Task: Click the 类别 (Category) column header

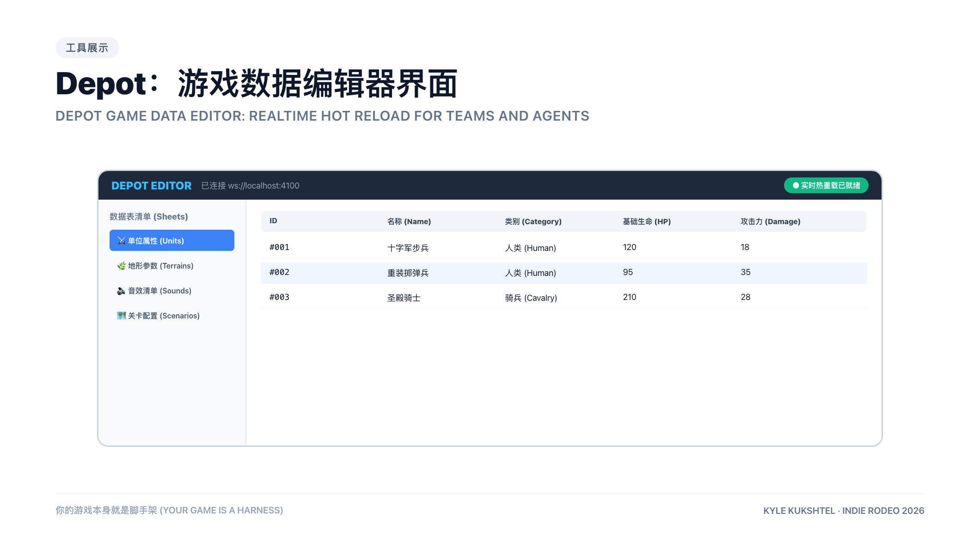Action: click(x=533, y=221)
